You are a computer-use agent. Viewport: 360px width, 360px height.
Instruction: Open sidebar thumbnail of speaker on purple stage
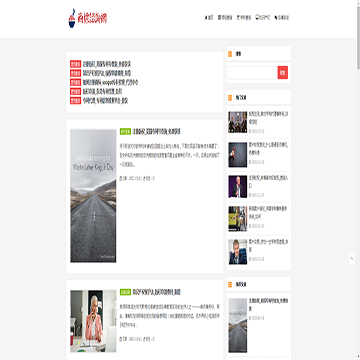coord(238,187)
